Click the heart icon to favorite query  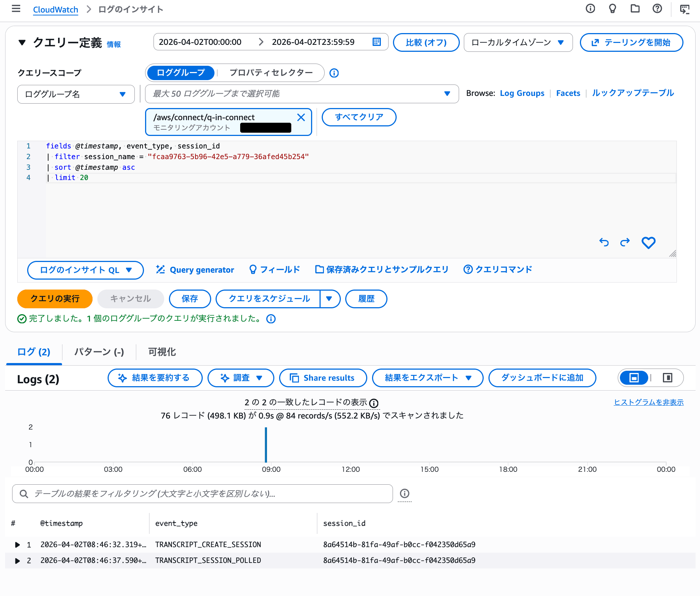tap(648, 243)
